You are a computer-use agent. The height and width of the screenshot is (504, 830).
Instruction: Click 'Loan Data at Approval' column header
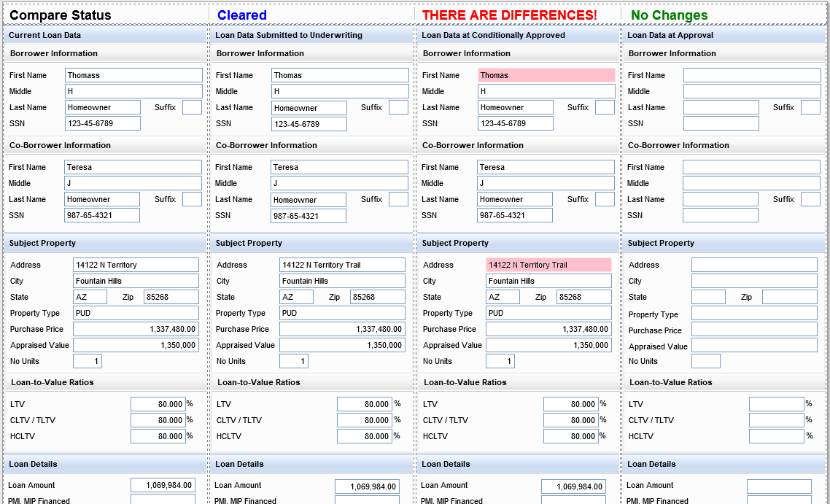[x=670, y=35]
